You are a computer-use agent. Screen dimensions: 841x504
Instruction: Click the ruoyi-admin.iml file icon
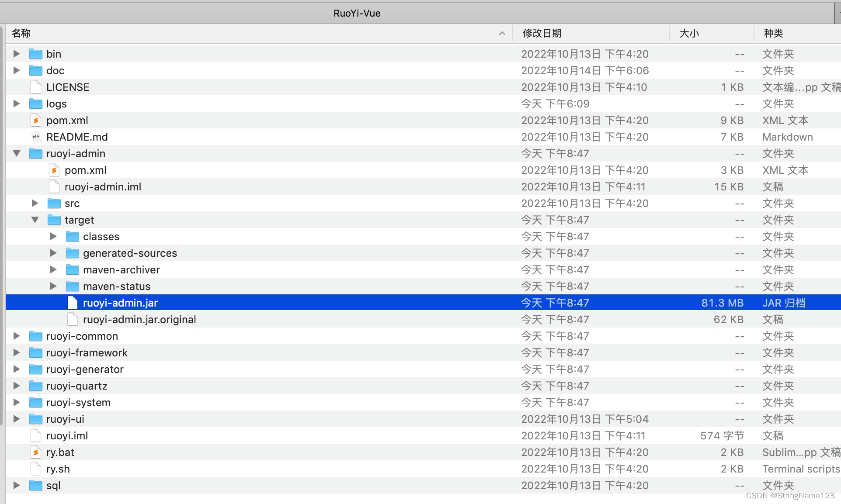click(x=54, y=186)
